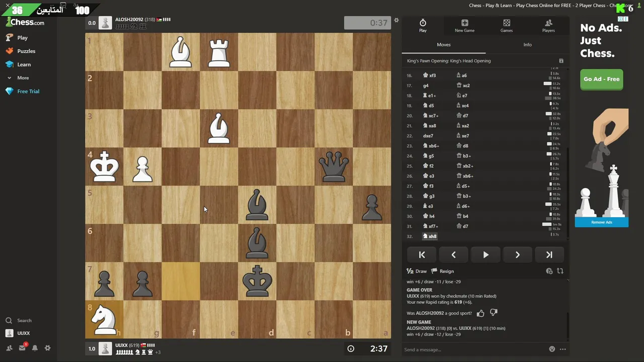This screenshot has width=644, height=362.
Task: Step back one move
Action: (453, 255)
